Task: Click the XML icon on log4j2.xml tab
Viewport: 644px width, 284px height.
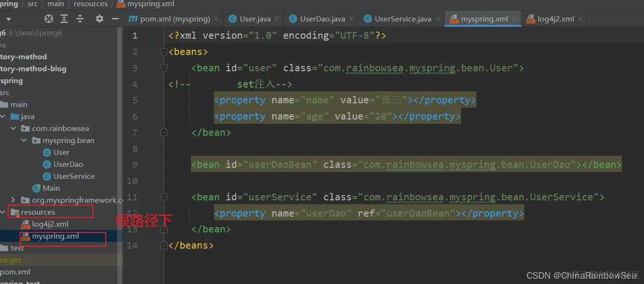Action: tap(531, 19)
